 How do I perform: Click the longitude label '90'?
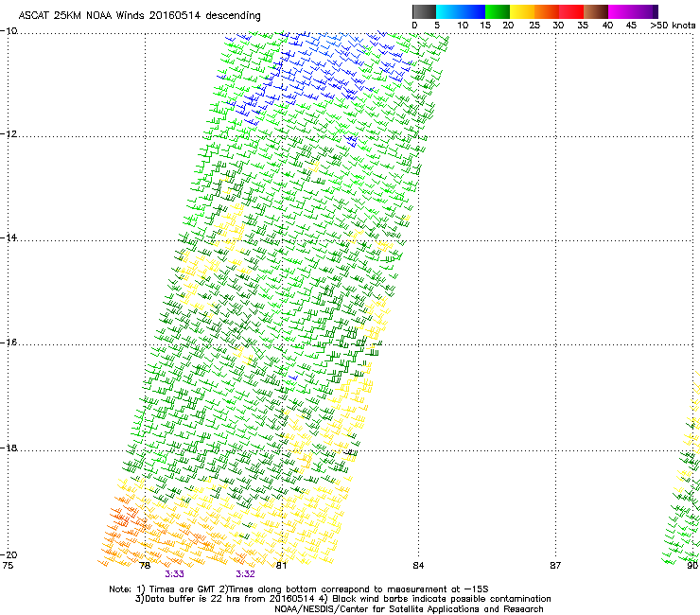tap(692, 566)
